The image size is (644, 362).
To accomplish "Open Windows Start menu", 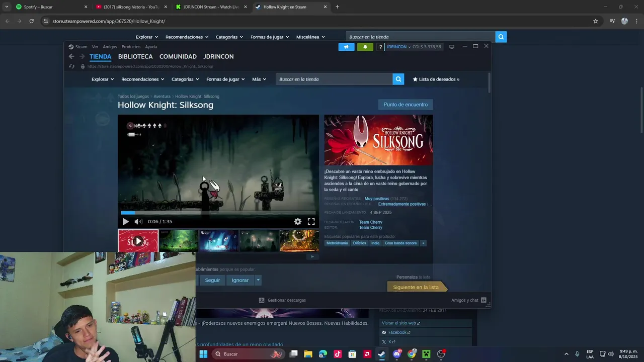I will (203, 354).
